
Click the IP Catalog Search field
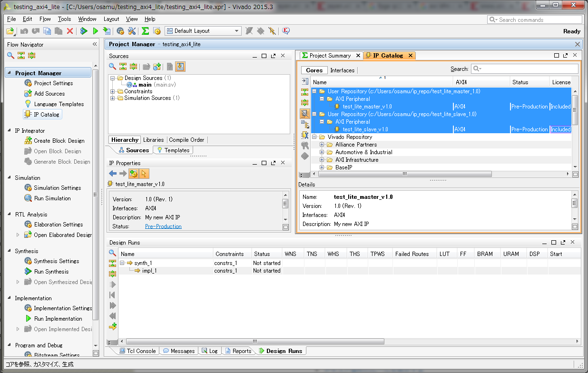click(x=525, y=69)
